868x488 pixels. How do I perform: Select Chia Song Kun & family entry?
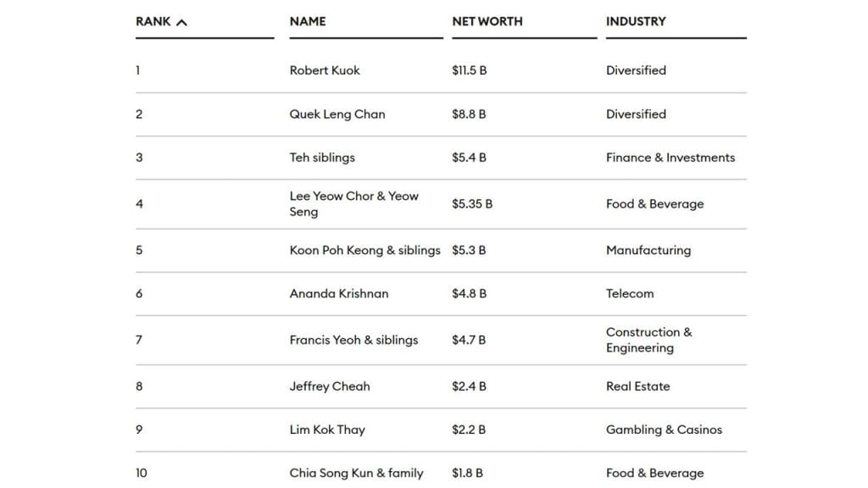(x=357, y=473)
